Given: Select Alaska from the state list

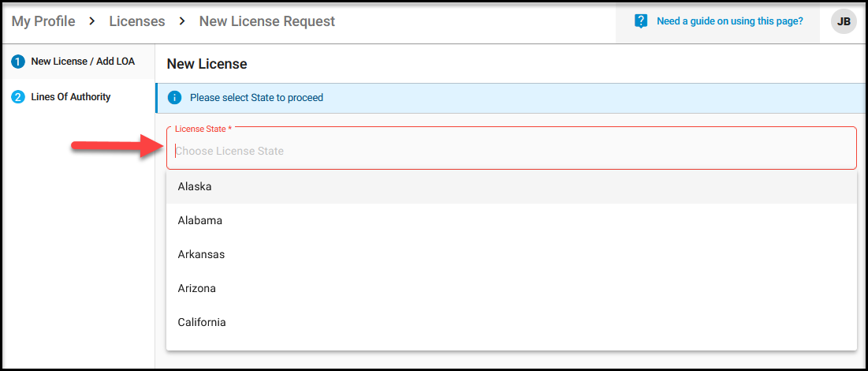Looking at the screenshot, I should coord(512,187).
